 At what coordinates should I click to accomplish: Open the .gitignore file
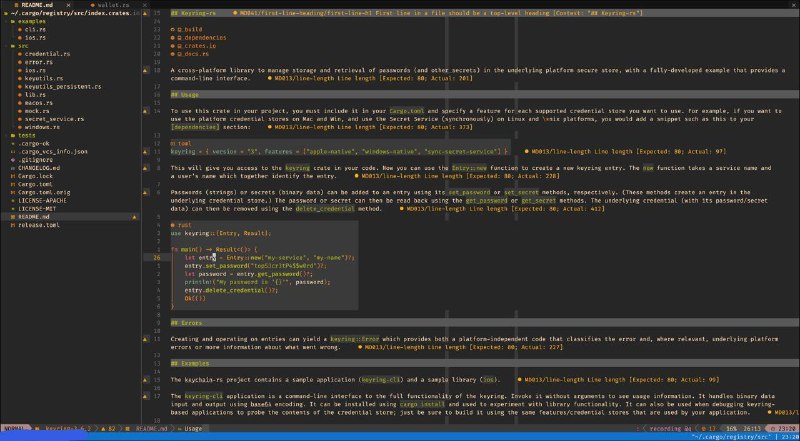(35, 160)
